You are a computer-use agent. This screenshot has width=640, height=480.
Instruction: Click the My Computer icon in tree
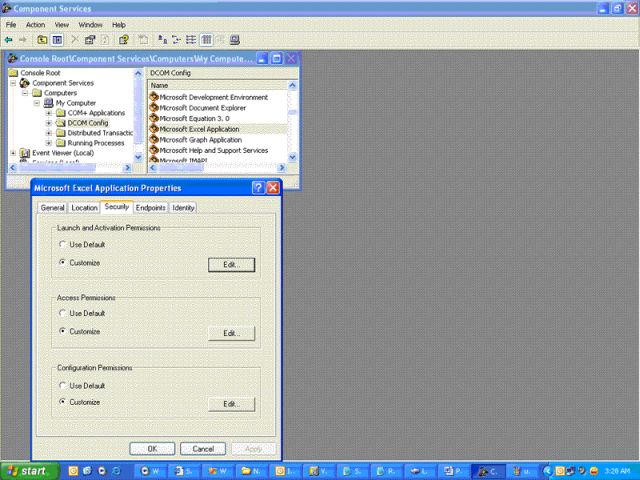pyautogui.click(x=49, y=103)
